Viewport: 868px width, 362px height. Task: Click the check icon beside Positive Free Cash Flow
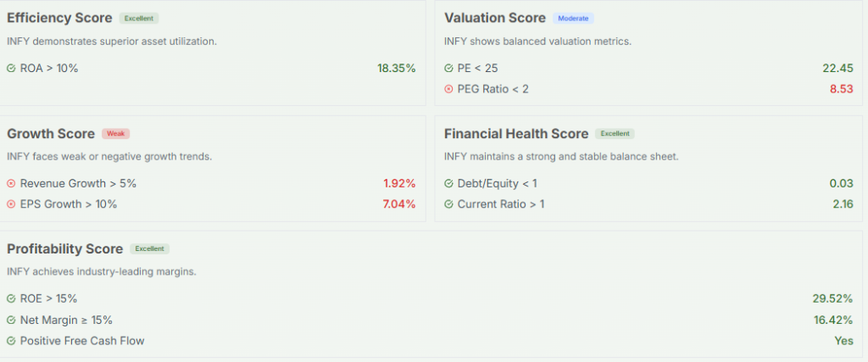11,341
